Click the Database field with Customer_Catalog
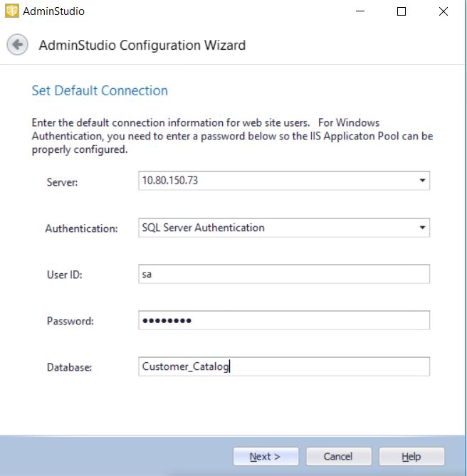This screenshot has width=467, height=476. pos(284,366)
